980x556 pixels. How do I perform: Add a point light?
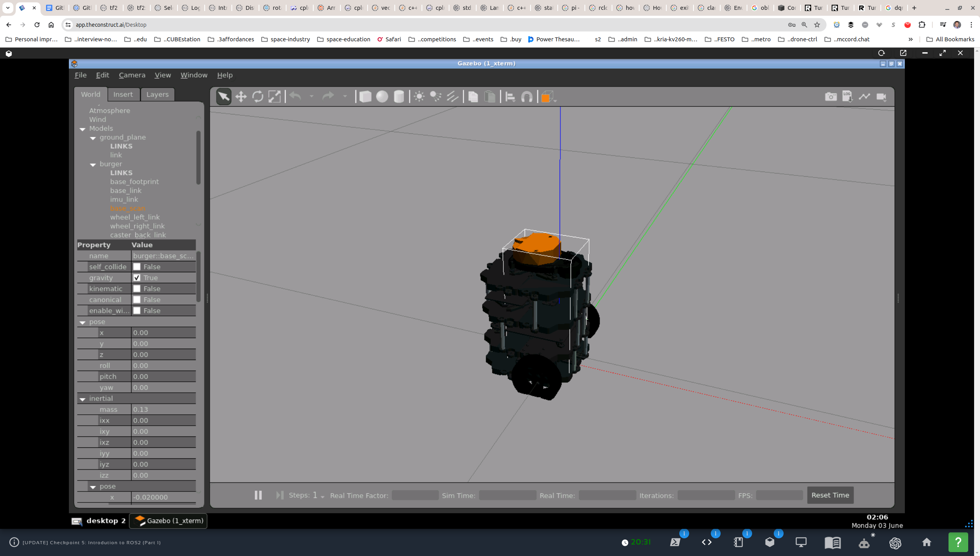(419, 97)
